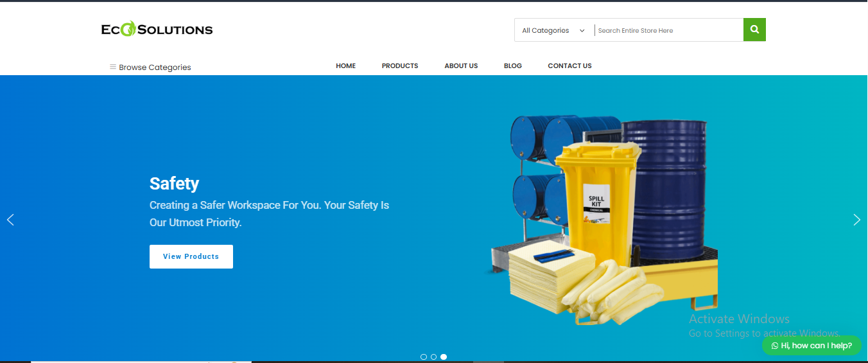
Task: Click the green search magnifier button
Action: (x=754, y=30)
